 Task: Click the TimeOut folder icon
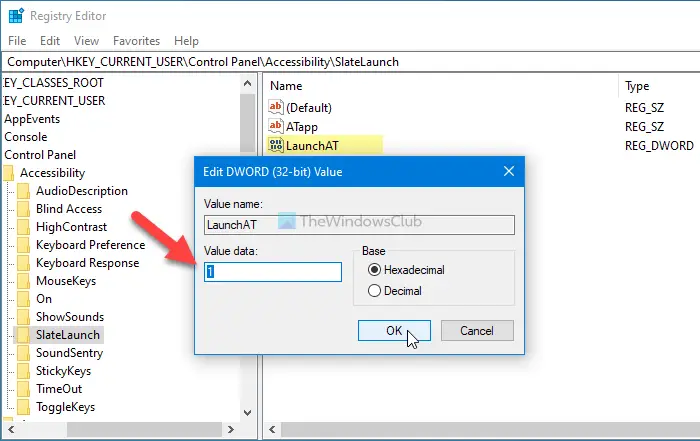coord(23,389)
